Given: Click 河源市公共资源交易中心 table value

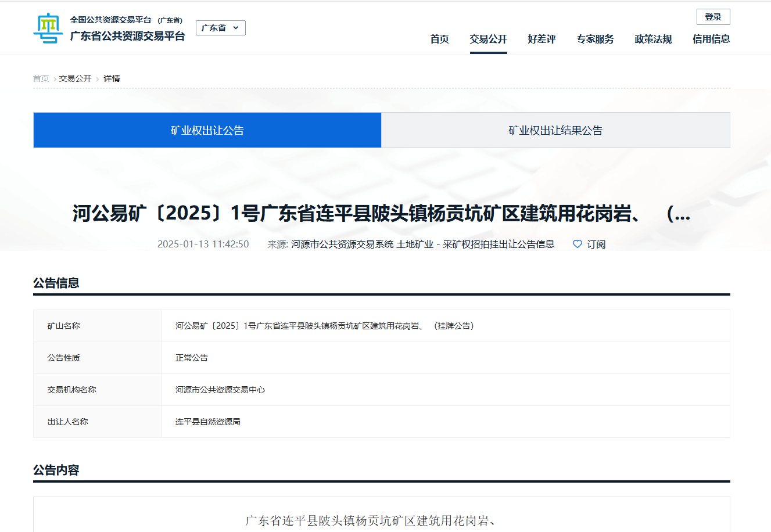Looking at the screenshot, I should click(x=220, y=390).
